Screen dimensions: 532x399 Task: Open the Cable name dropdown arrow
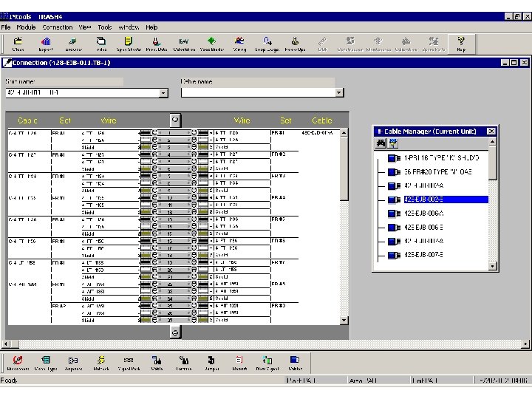click(338, 92)
